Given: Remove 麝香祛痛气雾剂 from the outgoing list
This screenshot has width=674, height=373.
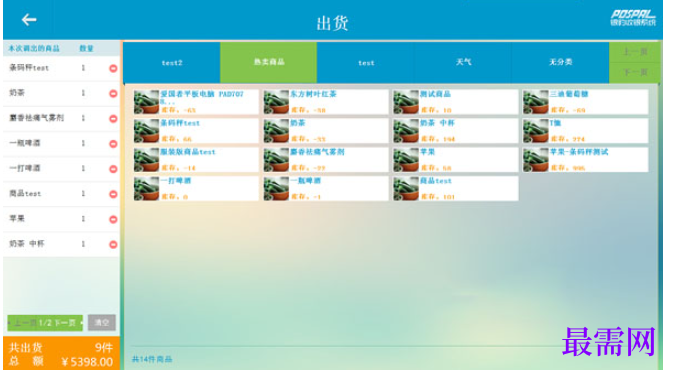Looking at the screenshot, I should pyautogui.click(x=113, y=119).
